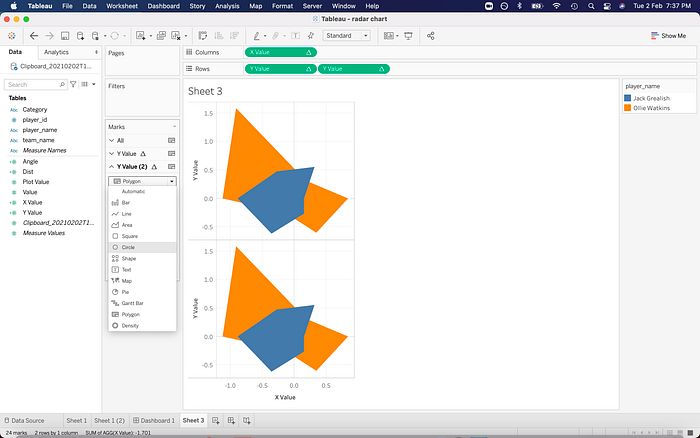Open the Polygon mark type dropdown
The image size is (700, 438).
[142, 181]
